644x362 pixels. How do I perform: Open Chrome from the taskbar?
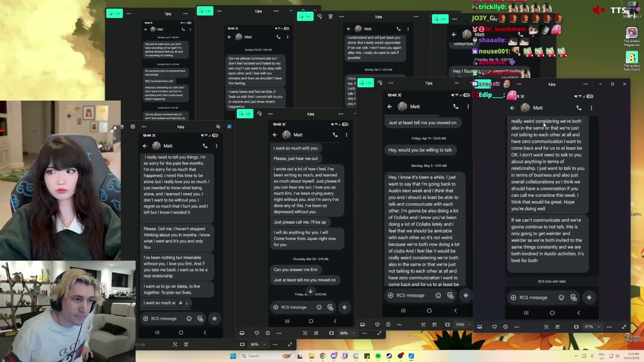point(322,356)
